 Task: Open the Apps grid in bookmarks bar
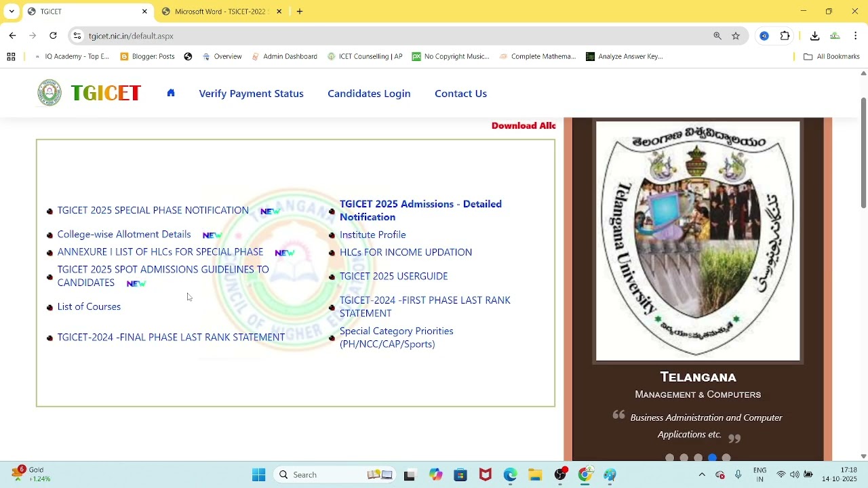[11, 56]
